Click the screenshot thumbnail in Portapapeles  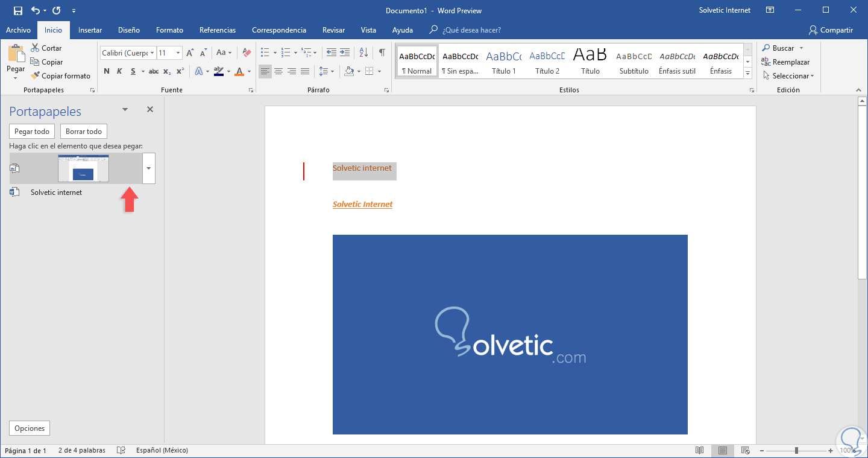coord(83,168)
